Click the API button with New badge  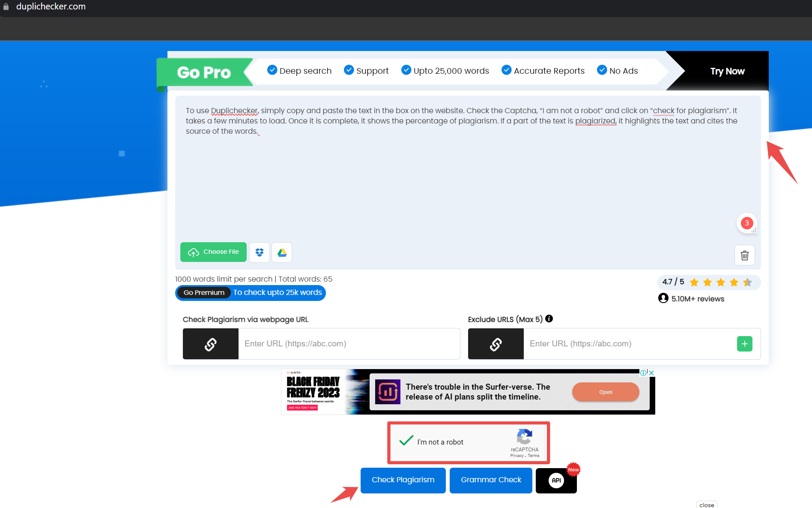tap(556, 481)
